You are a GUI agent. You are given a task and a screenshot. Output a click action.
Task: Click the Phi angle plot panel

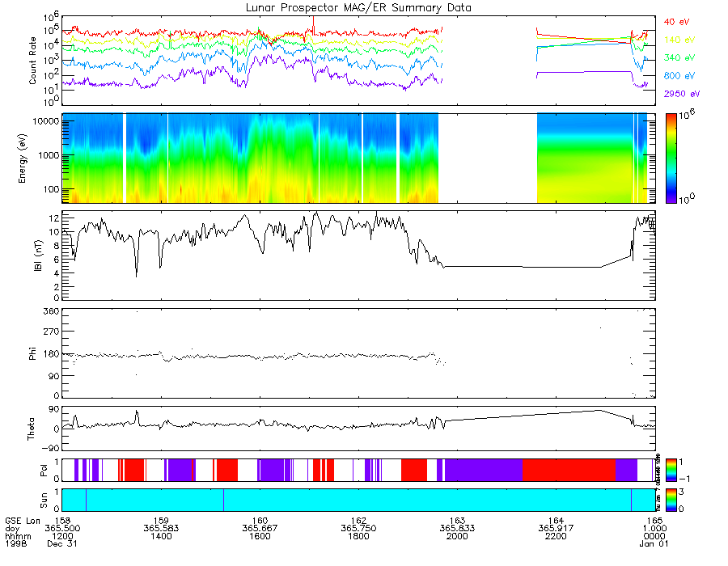[x=358, y=353]
